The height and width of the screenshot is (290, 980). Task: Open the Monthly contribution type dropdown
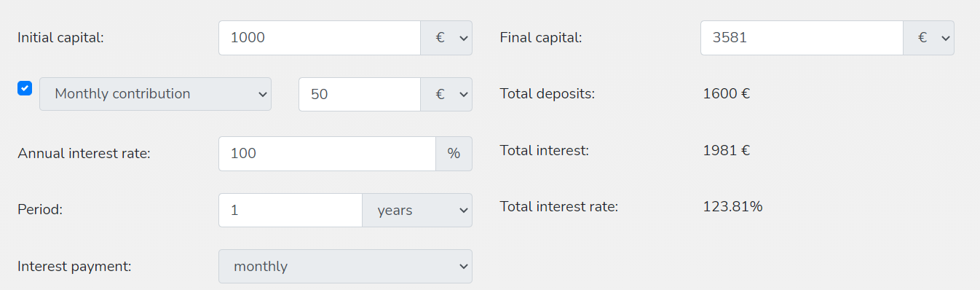click(155, 94)
